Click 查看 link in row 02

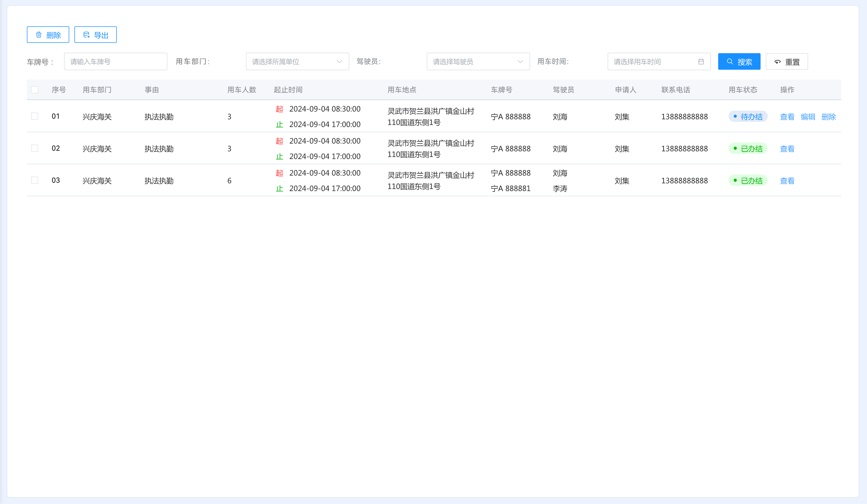coord(787,148)
